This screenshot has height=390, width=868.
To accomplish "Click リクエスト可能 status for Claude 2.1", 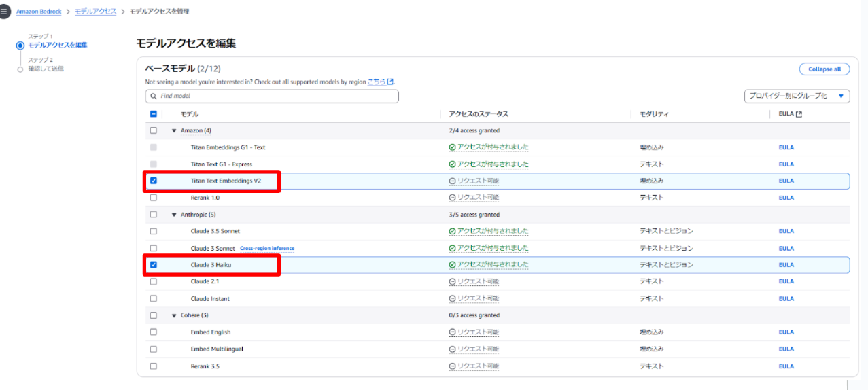I will click(x=478, y=281).
